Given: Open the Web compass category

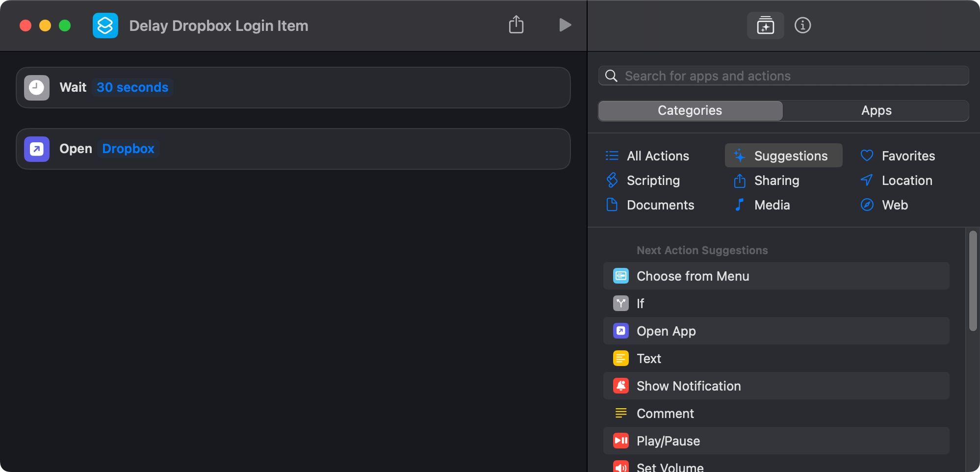Looking at the screenshot, I should click(894, 205).
